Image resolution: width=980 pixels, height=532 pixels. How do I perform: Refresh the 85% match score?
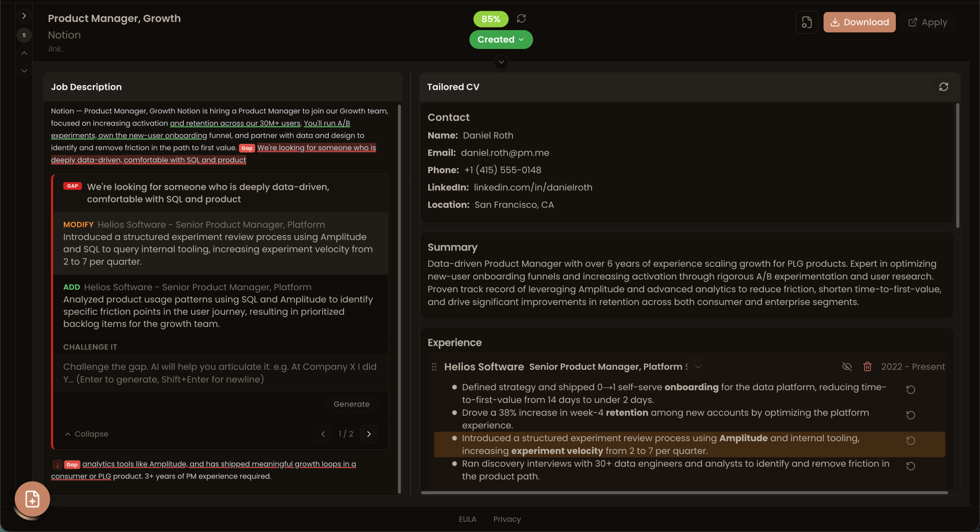(521, 18)
